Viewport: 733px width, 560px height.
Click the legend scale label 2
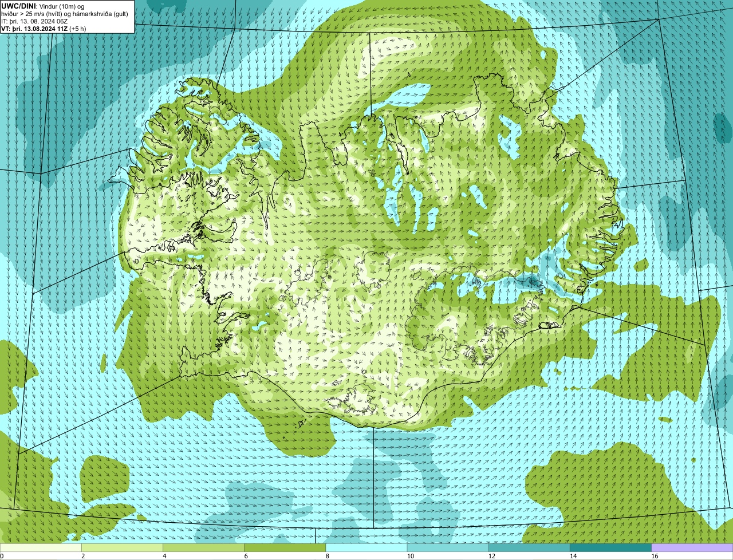click(x=83, y=556)
